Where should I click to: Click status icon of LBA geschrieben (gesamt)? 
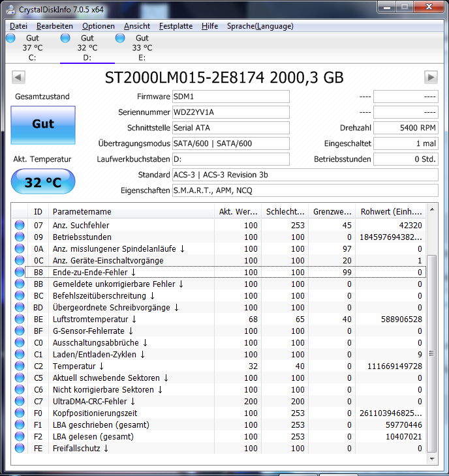[20, 424]
